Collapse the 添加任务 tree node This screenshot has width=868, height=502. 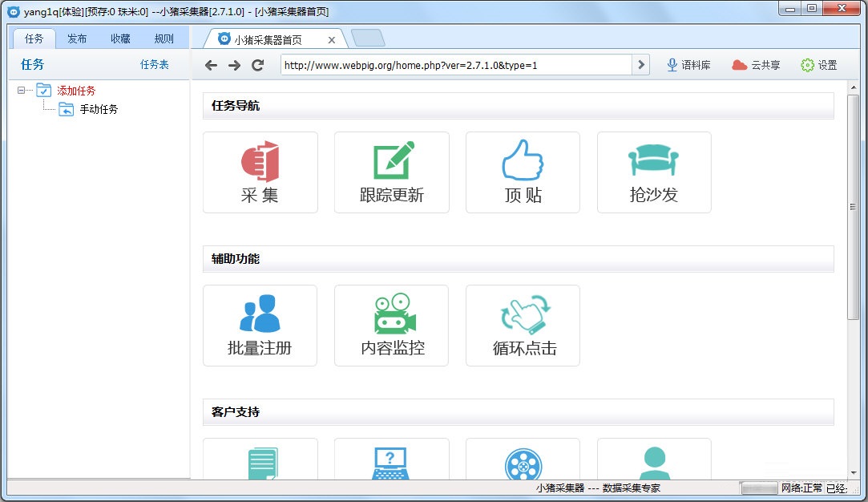click(x=20, y=90)
